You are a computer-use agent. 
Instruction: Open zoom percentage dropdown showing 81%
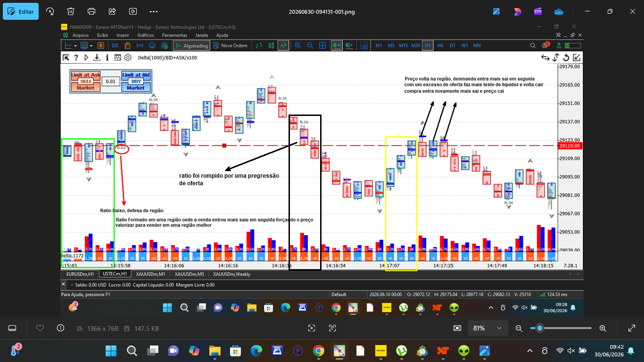click(x=487, y=328)
